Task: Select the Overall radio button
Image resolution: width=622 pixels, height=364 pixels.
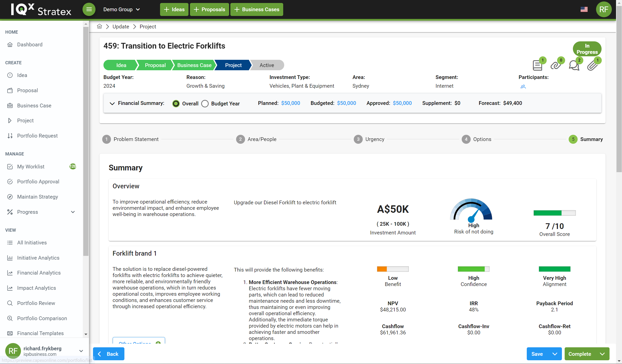Action: pos(176,104)
